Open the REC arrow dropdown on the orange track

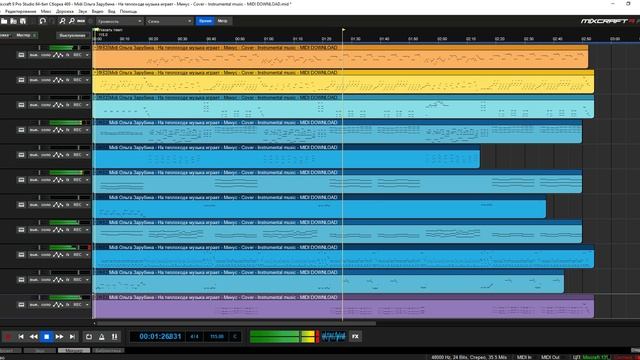[87, 55]
